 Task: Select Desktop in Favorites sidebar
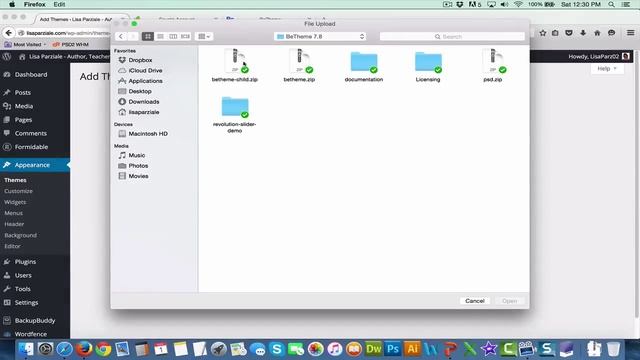pyautogui.click(x=140, y=91)
